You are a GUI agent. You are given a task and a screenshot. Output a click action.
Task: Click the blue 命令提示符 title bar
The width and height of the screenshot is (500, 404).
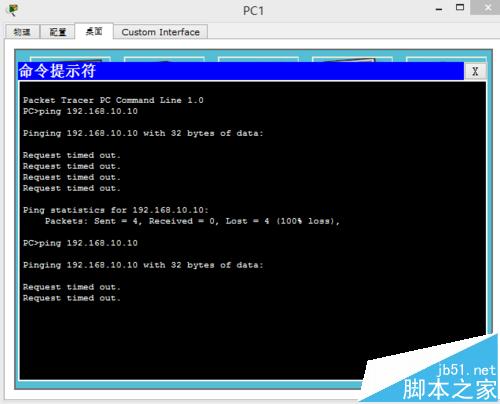point(241,71)
